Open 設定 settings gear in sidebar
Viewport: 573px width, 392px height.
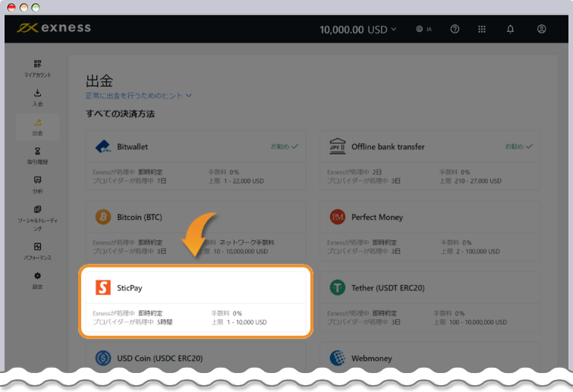pyautogui.click(x=38, y=281)
